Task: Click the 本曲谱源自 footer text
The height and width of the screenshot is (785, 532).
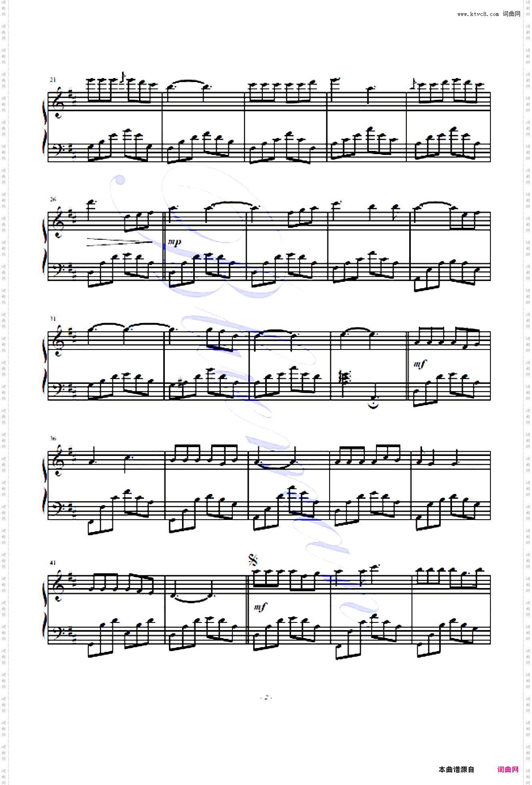Action: pyautogui.click(x=456, y=769)
